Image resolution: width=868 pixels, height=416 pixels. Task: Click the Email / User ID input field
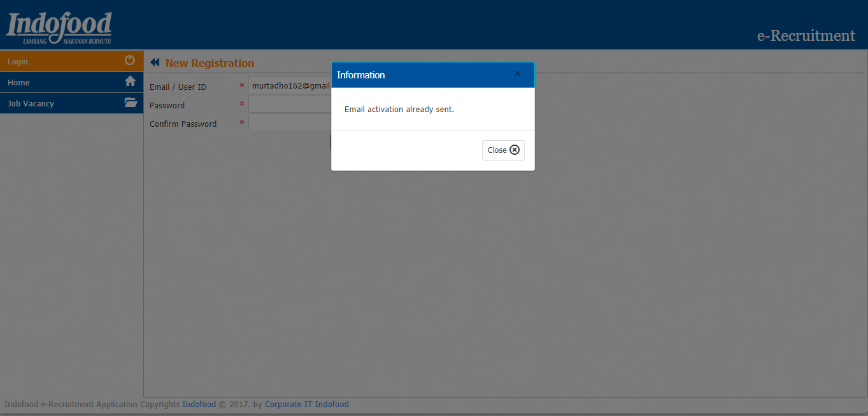(x=290, y=86)
